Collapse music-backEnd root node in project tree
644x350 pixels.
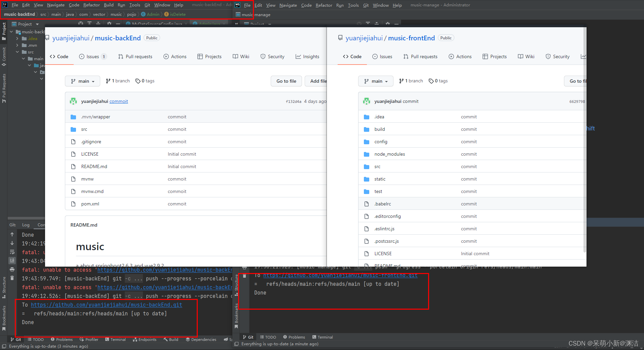[x=11, y=32]
